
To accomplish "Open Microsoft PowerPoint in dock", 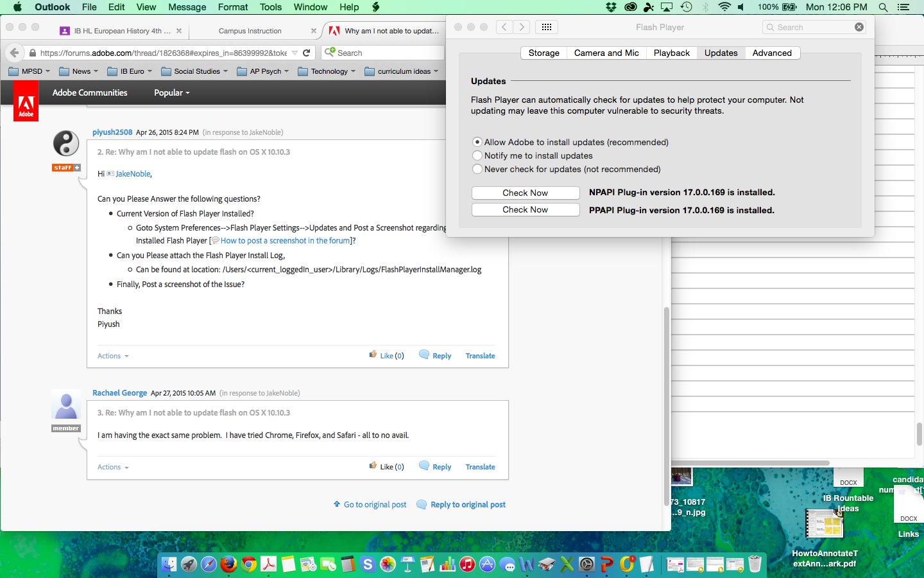I will (606, 564).
